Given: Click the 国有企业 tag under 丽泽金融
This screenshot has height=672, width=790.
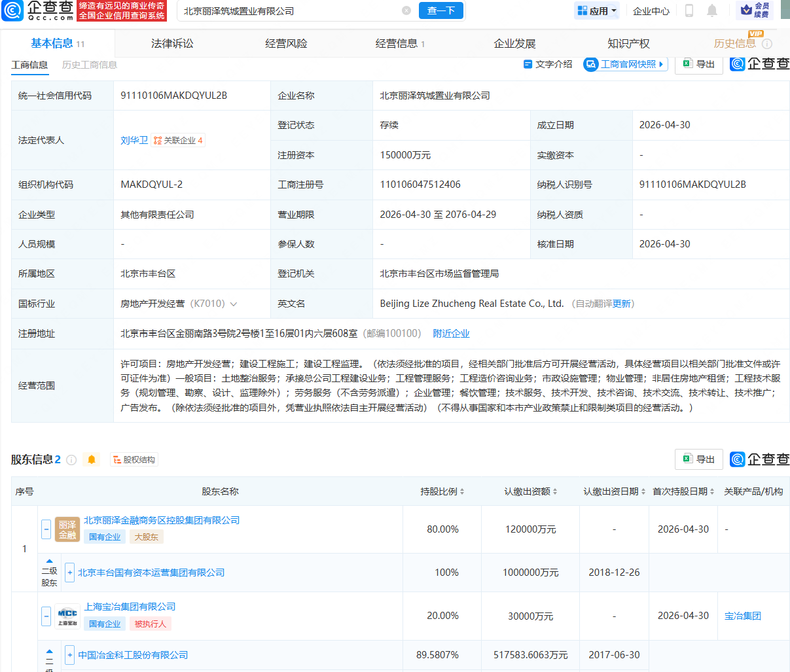Looking at the screenshot, I should (x=105, y=537).
